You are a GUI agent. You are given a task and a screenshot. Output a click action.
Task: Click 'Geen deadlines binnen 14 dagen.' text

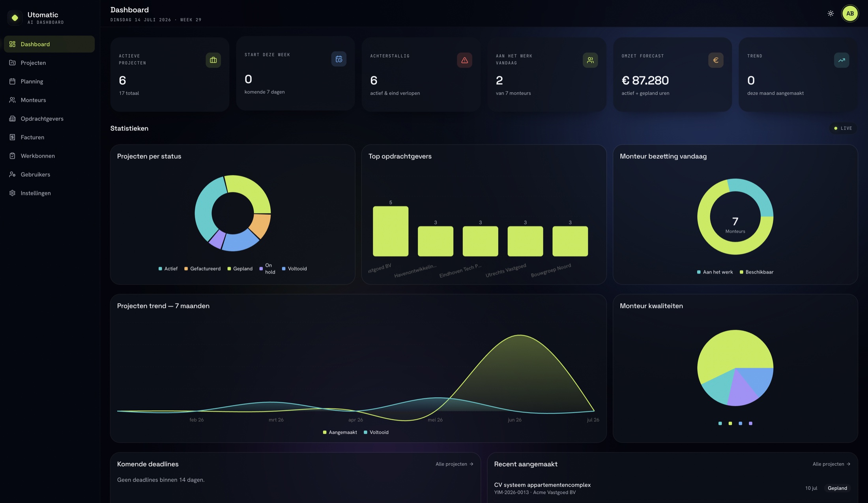pos(161,480)
